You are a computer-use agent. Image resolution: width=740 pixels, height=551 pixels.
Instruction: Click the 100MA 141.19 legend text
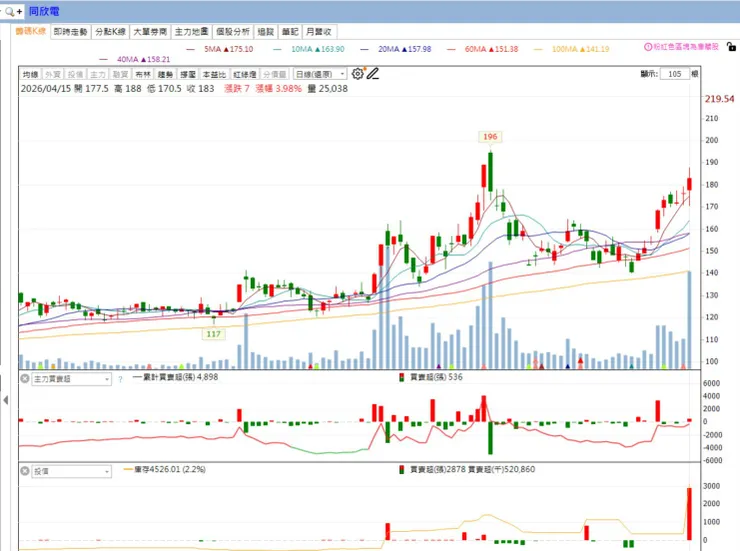580,49
